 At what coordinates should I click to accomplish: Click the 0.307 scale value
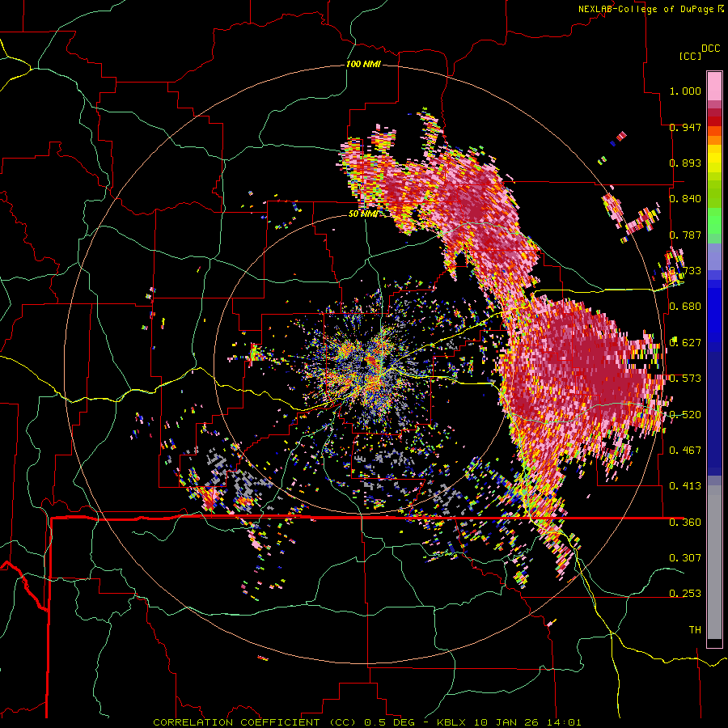tap(685, 558)
